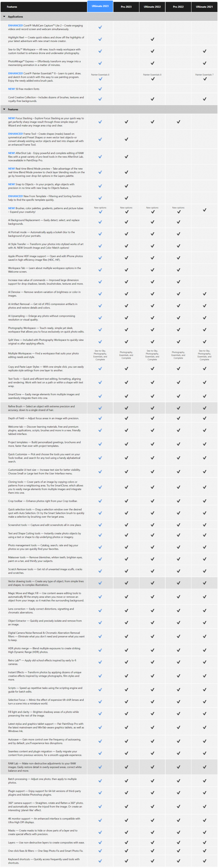218x868 pixels.
Task: Select the Ultimate 2021 column header
Action: tap(204, 7)
